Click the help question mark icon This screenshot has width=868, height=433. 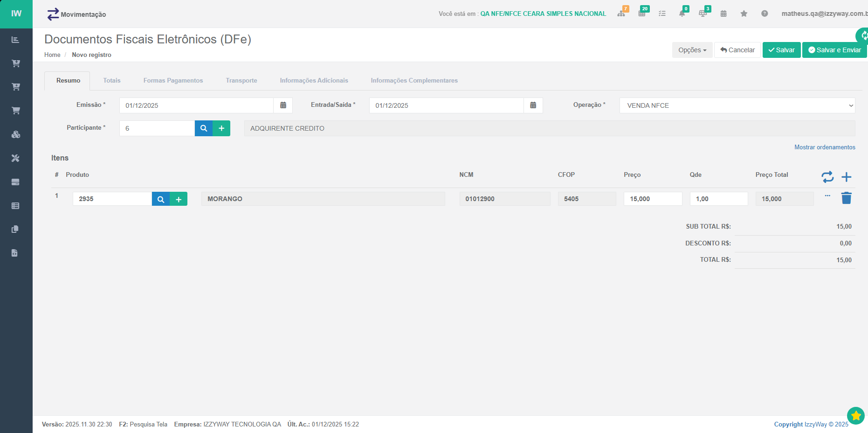click(x=765, y=14)
